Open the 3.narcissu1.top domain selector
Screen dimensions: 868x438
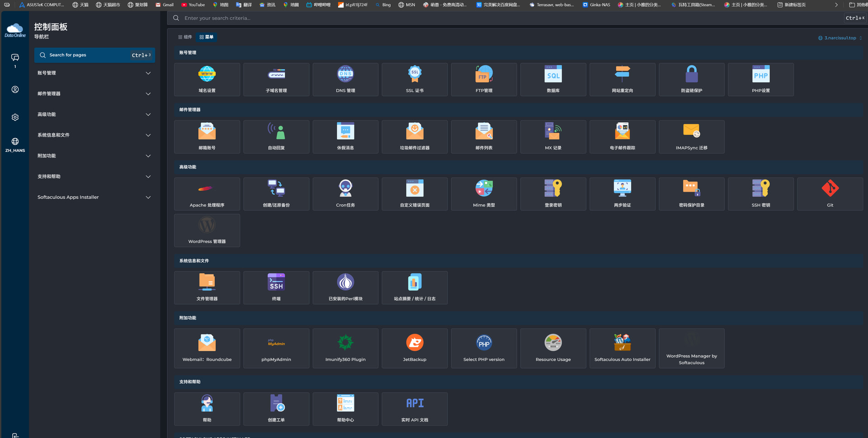coord(840,38)
